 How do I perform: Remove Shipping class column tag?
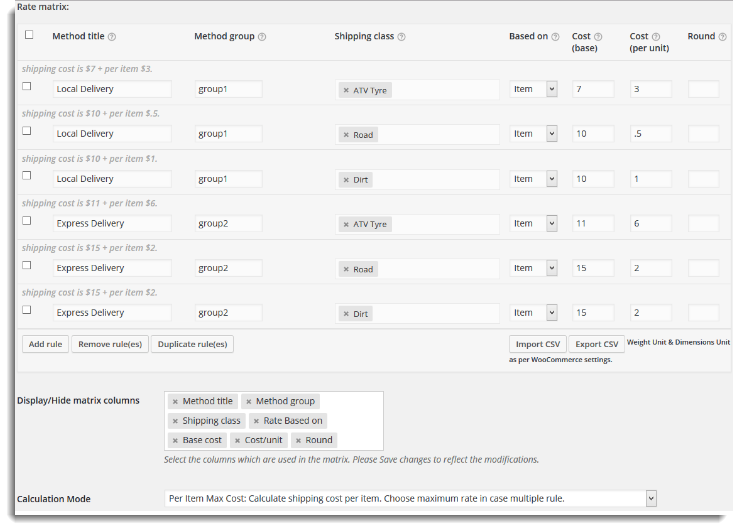[175, 421]
